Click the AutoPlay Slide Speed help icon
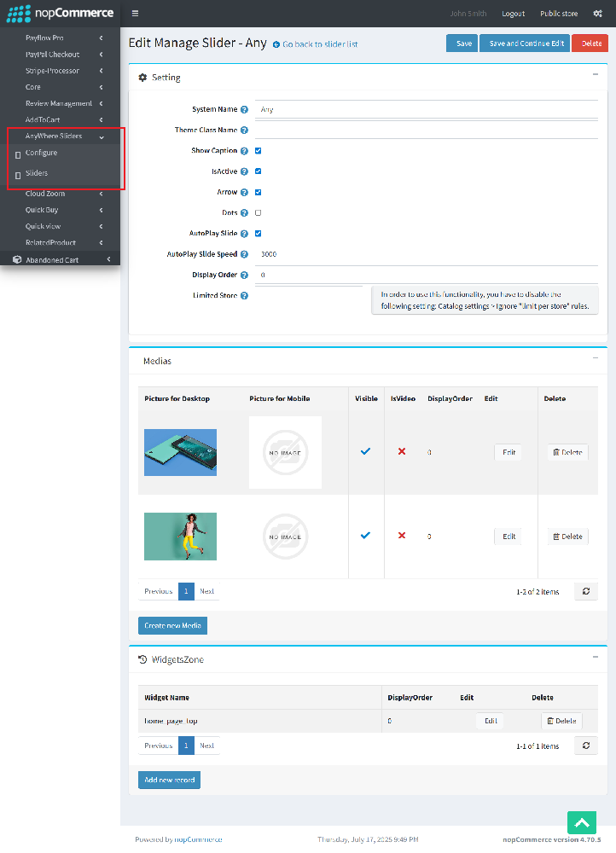This screenshot has width=616, height=853. pyautogui.click(x=244, y=254)
